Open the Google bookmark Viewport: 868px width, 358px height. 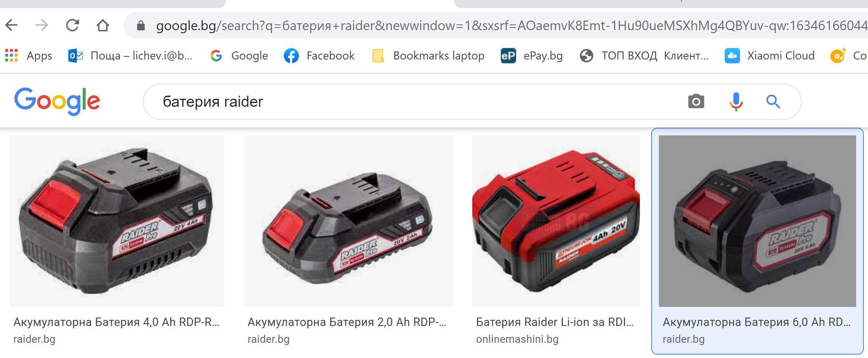[239, 56]
